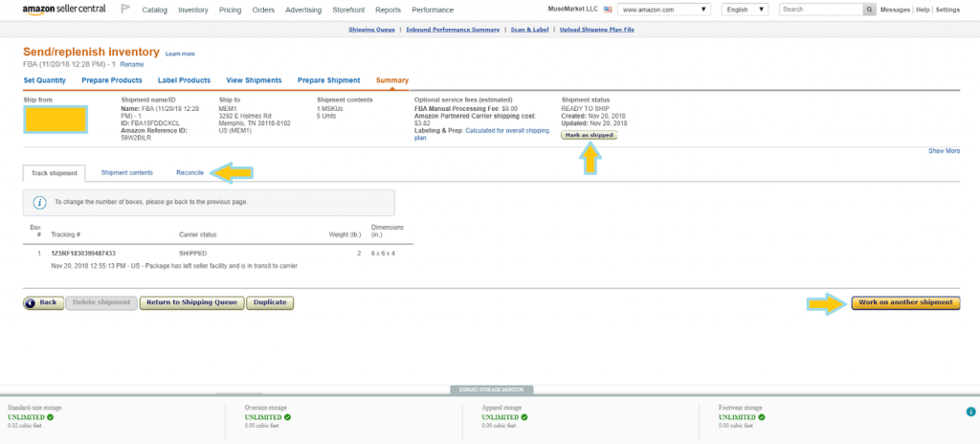Click the SHIPPED carrier status cell
This screenshot has height=444, width=980.
192,254
